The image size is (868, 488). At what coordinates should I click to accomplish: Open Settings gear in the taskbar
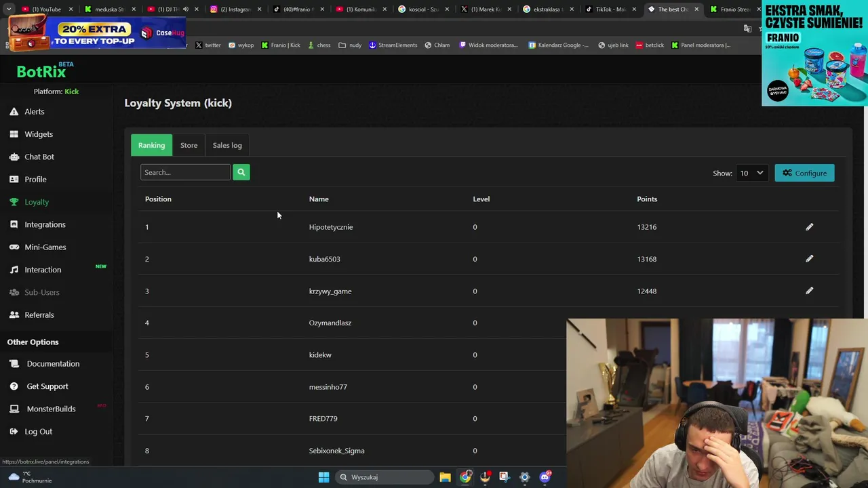[524, 477]
